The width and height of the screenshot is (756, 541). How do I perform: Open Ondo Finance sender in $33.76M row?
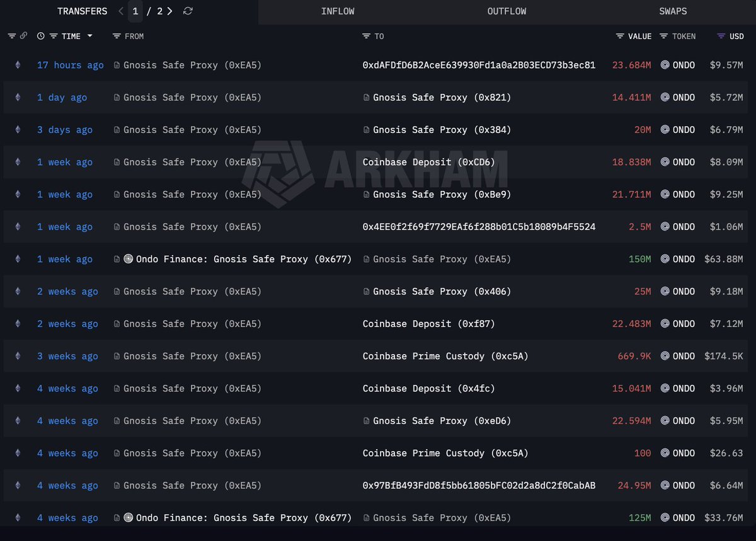(x=244, y=518)
